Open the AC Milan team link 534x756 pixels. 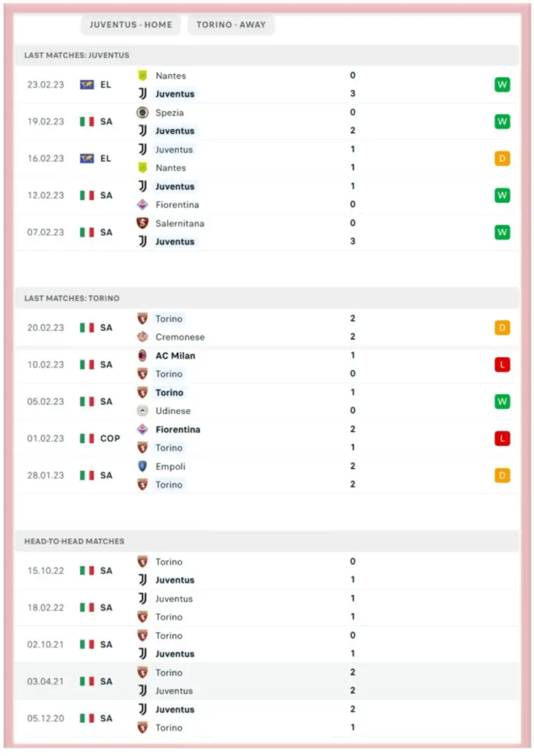(175, 356)
